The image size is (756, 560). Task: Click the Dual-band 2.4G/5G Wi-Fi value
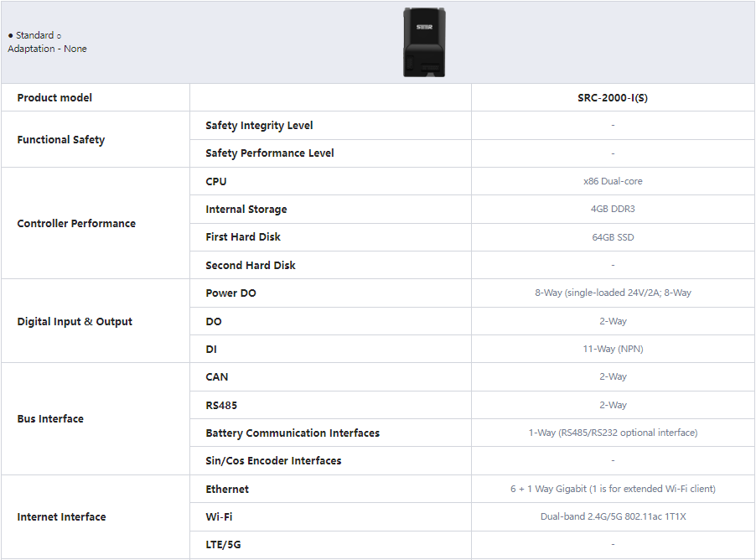click(x=613, y=517)
